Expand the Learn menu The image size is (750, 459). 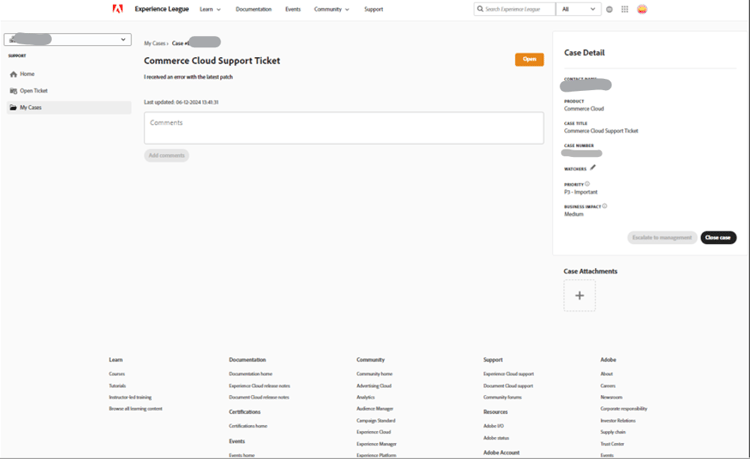coord(210,10)
